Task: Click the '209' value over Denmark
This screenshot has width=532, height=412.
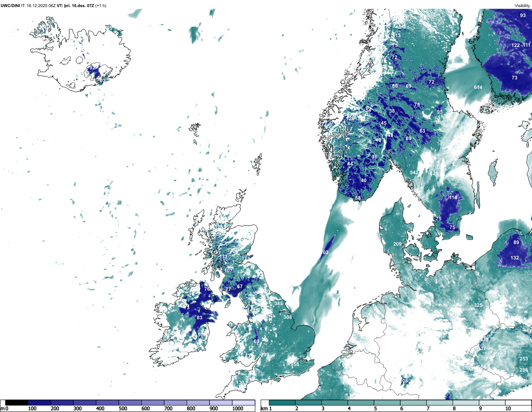Action: pyautogui.click(x=397, y=244)
